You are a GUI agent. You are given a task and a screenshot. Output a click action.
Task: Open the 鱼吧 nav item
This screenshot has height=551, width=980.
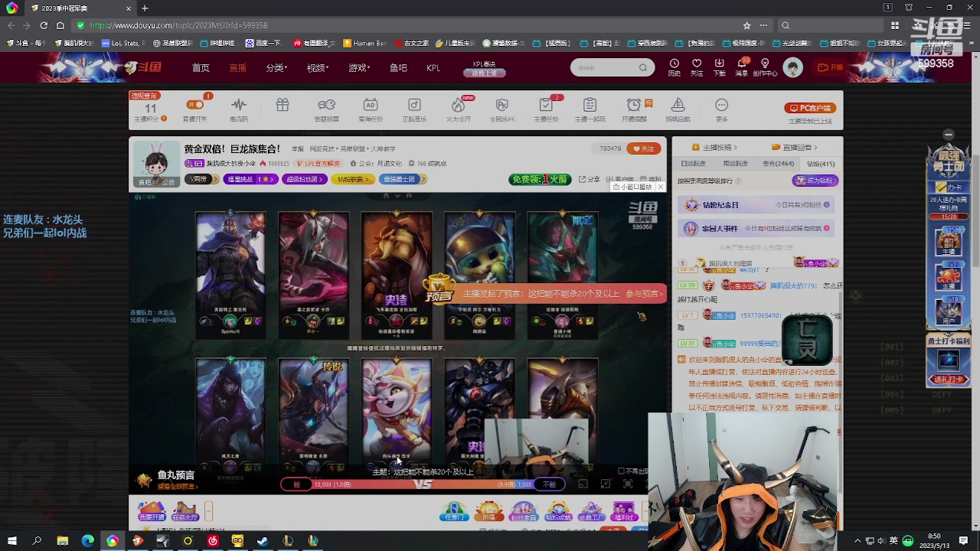click(398, 68)
